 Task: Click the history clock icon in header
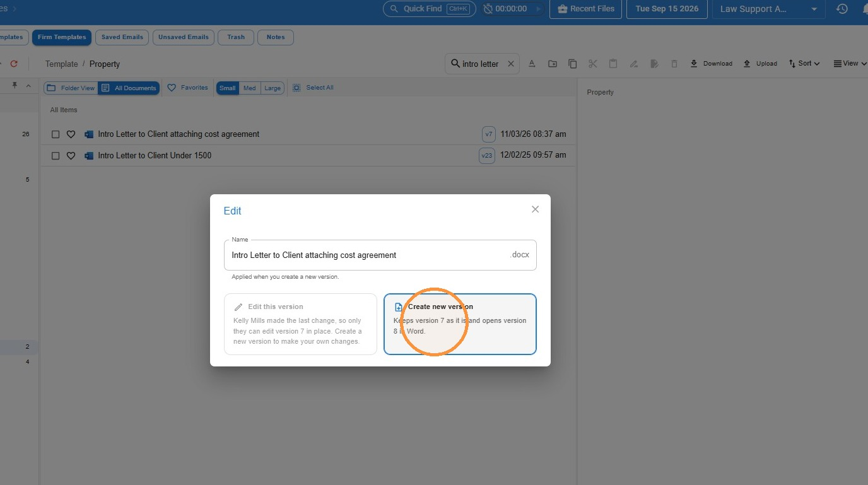tap(842, 9)
